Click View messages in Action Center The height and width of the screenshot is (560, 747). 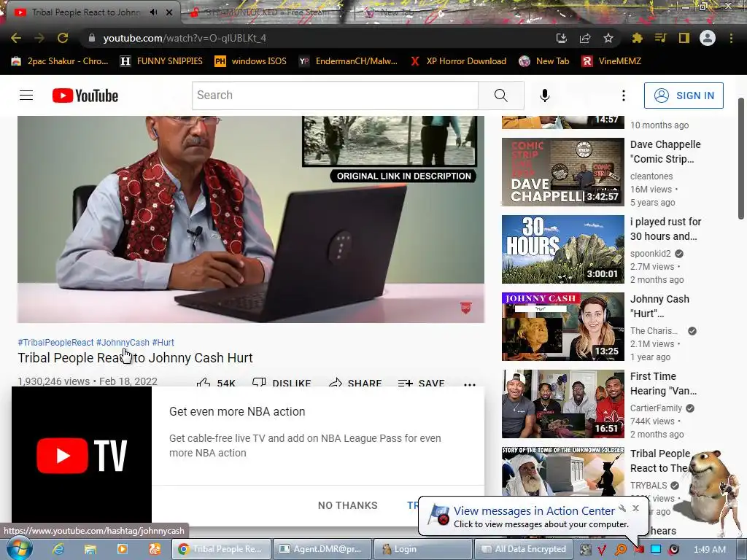[533, 510]
